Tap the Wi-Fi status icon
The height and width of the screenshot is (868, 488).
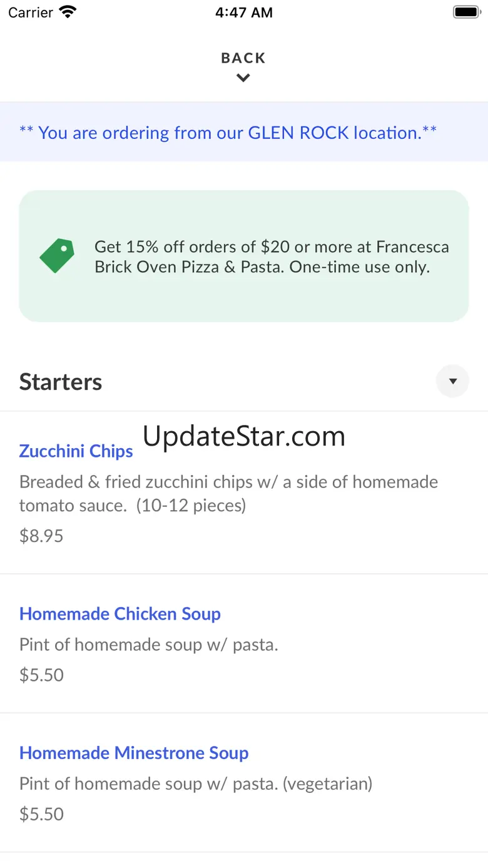[68, 12]
